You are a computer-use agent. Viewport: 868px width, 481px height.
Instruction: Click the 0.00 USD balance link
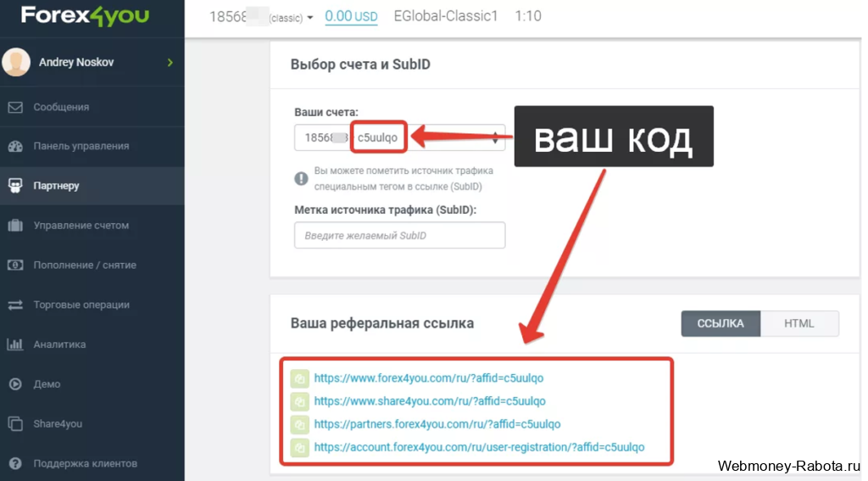351,16
